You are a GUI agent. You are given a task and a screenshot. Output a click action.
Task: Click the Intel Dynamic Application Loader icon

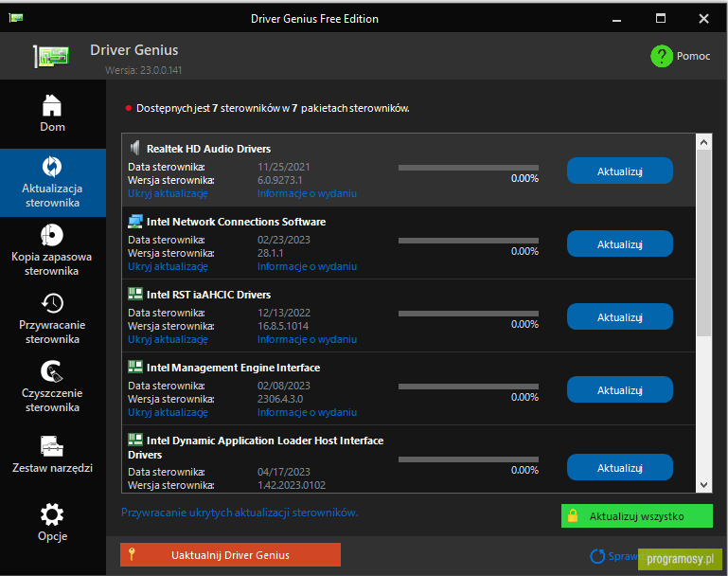click(135, 440)
